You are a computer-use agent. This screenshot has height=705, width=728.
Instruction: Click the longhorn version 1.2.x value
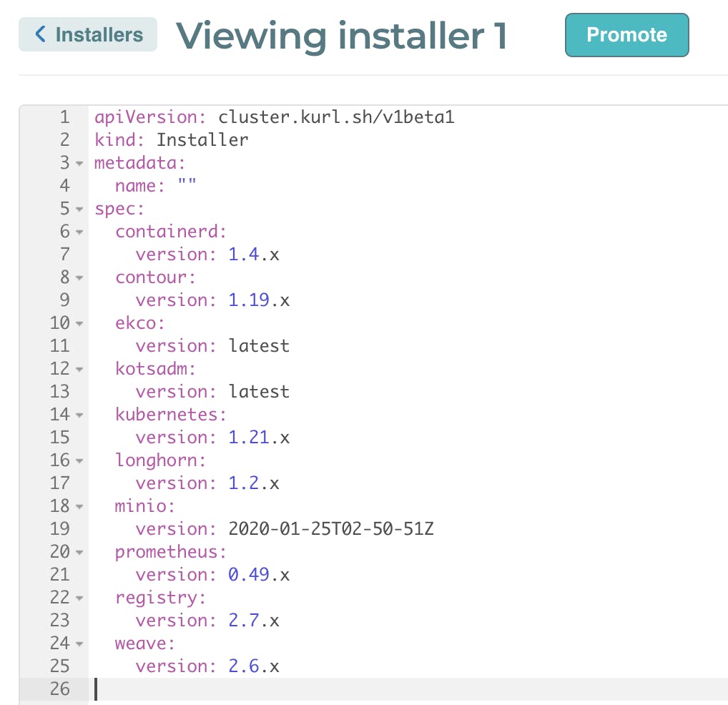[x=253, y=483]
